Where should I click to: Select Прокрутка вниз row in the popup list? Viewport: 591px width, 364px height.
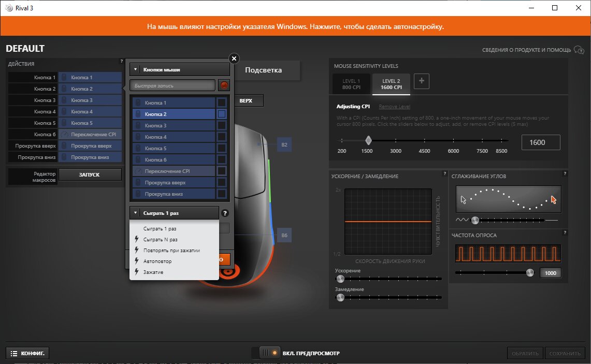(x=174, y=194)
